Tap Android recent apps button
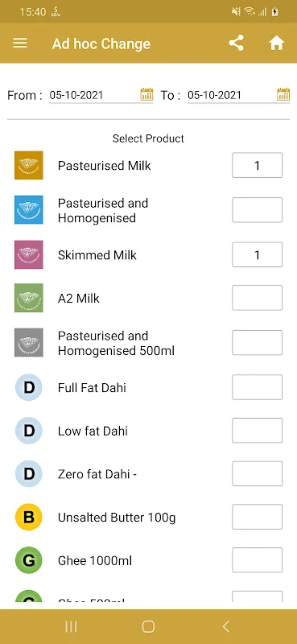 (71, 626)
